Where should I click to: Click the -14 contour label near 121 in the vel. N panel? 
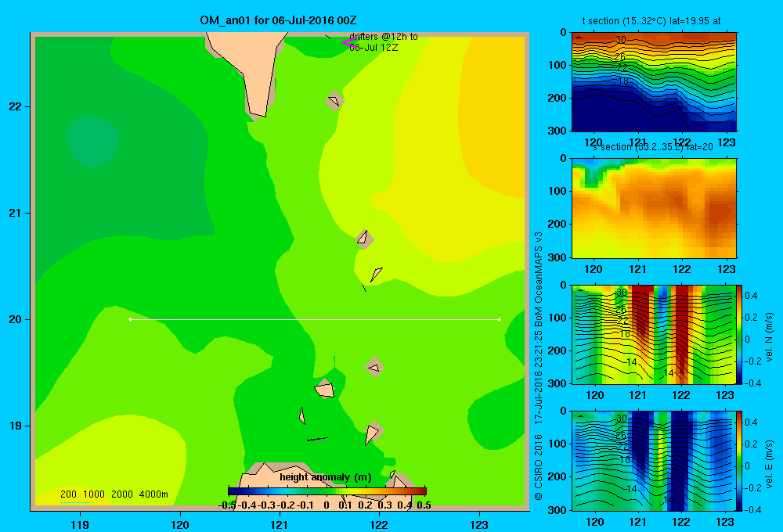click(631, 361)
